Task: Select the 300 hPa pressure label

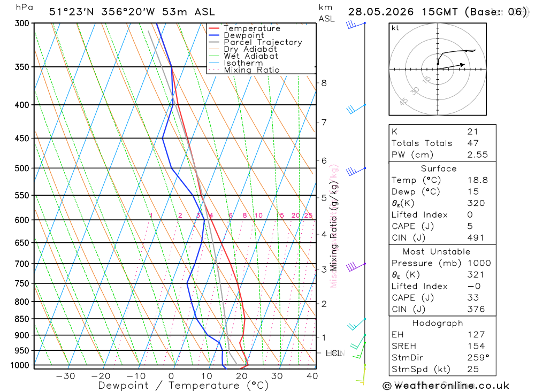Action: tap(22, 24)
